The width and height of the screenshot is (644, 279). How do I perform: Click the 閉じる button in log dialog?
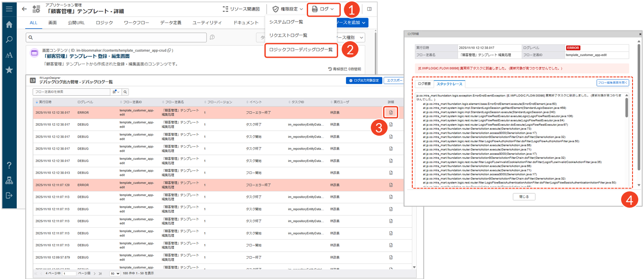[524, 197]
